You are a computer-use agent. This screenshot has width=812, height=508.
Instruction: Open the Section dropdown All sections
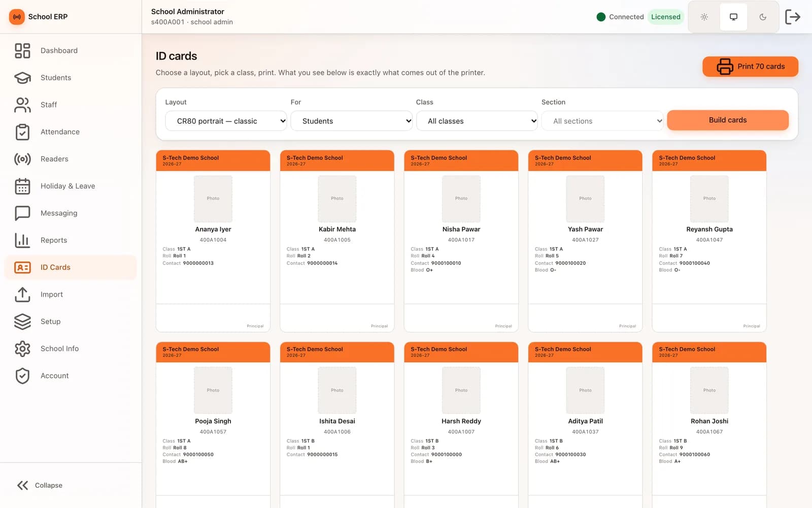coord(602,121)
